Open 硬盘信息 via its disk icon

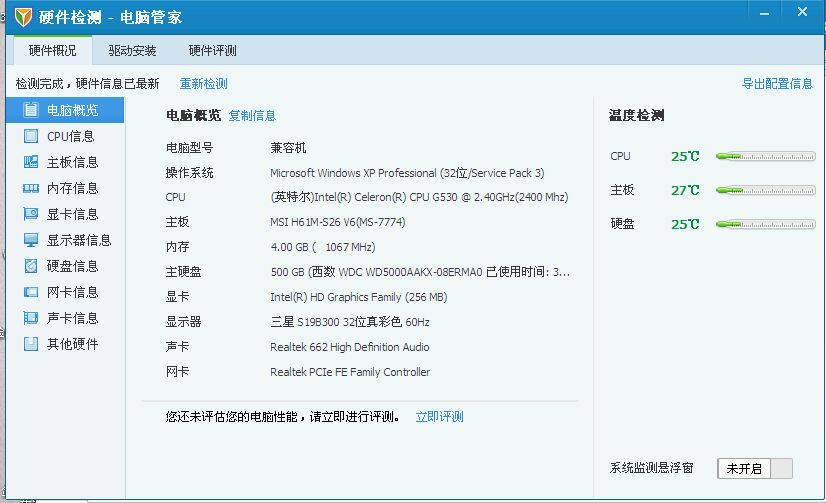pyautogui.click(x=31, y=266)
